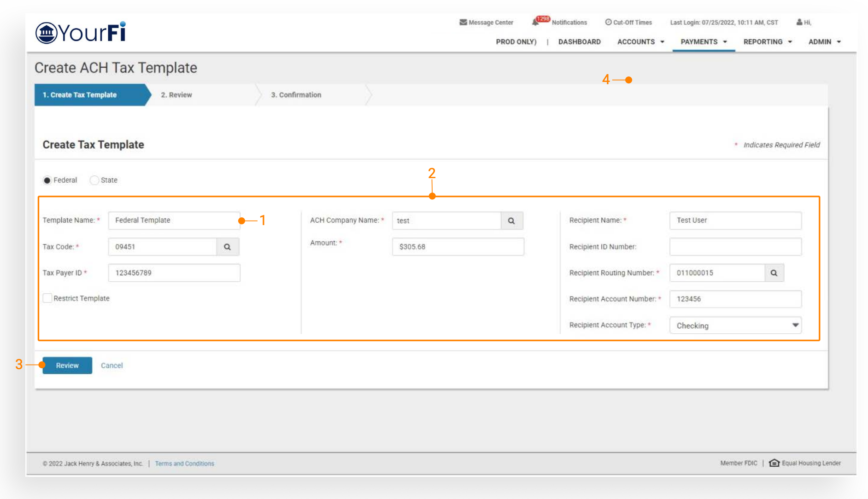The height and width of the screenshot is (499, 868).
Task: Search for a Tax Code
Action: (227, 247)
